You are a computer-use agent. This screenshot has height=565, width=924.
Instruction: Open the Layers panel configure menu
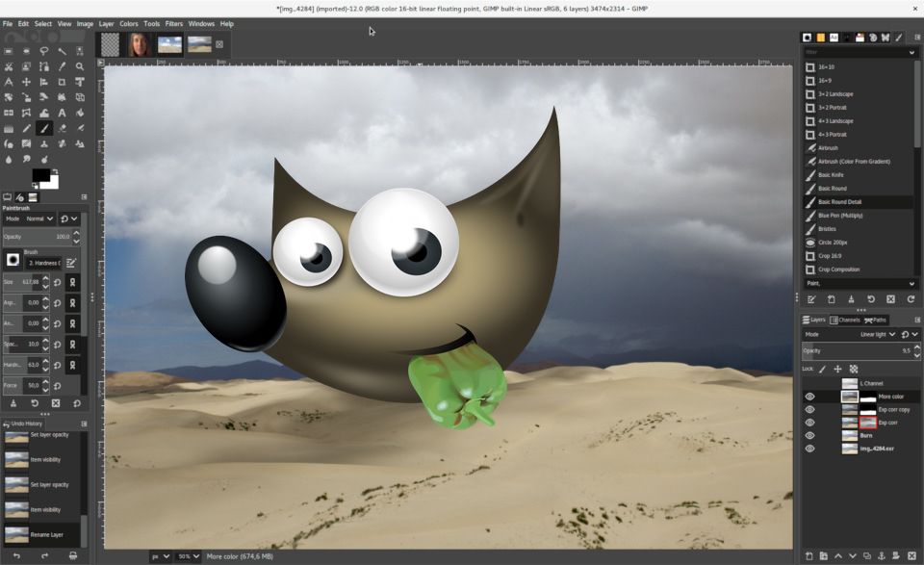tap(917, 320)
